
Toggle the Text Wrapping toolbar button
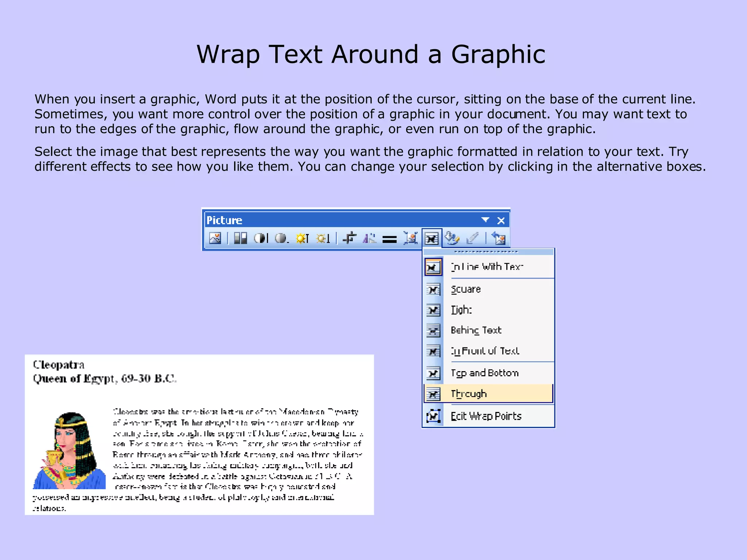(x=432, y=238)
